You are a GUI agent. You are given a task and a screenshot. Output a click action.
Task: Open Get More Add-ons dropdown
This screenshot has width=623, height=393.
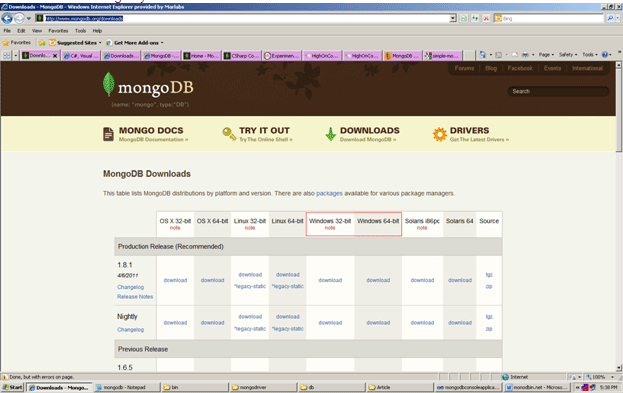[x=135, y=43]
